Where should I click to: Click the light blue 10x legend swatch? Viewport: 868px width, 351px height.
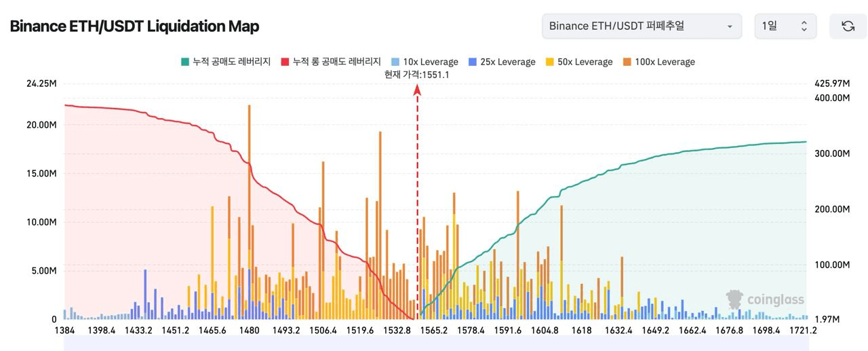[395, 62]
